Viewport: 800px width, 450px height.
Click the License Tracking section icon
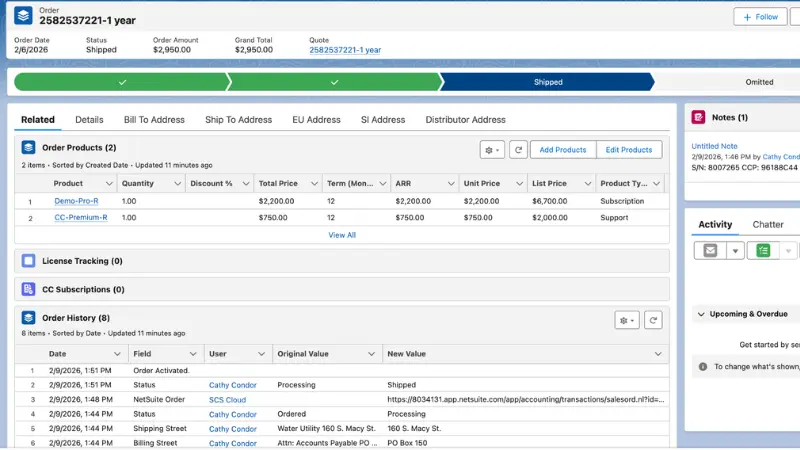pyautogui.click(x=28, y=261)
